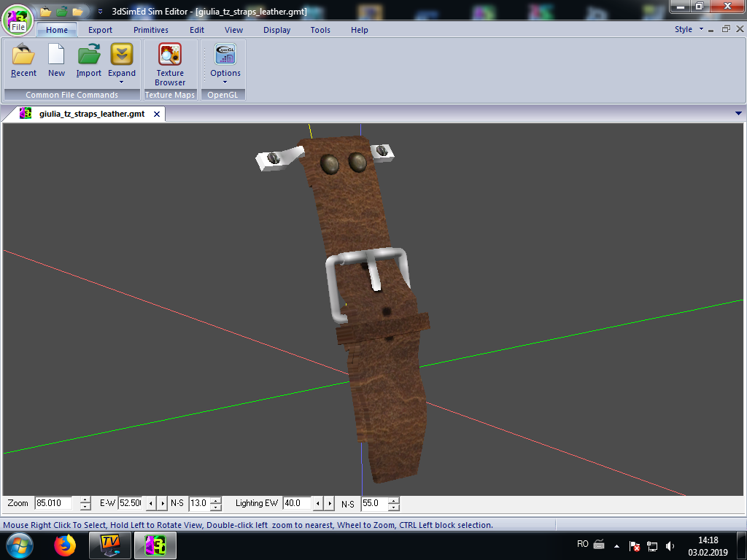The width and height of the screenshot is (747, 560).
Task: Open the Tools ribbon tab
Action: (320, 30)
